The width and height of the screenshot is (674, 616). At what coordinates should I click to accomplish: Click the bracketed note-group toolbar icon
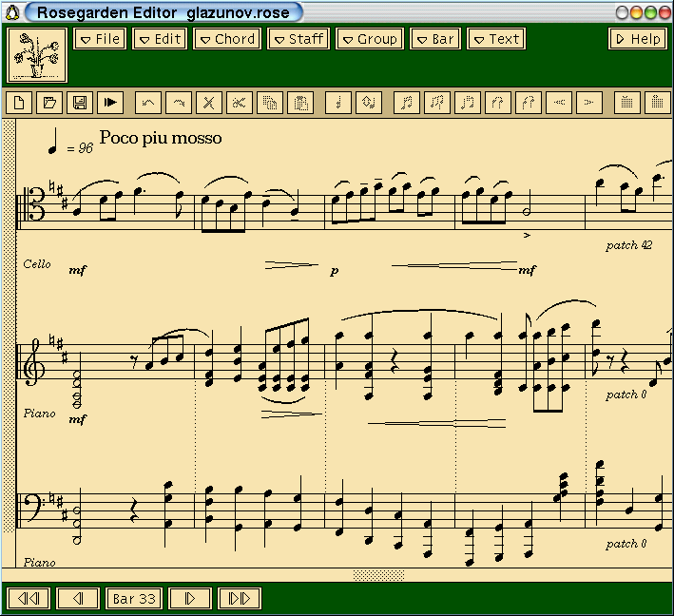tap(468, 103)
